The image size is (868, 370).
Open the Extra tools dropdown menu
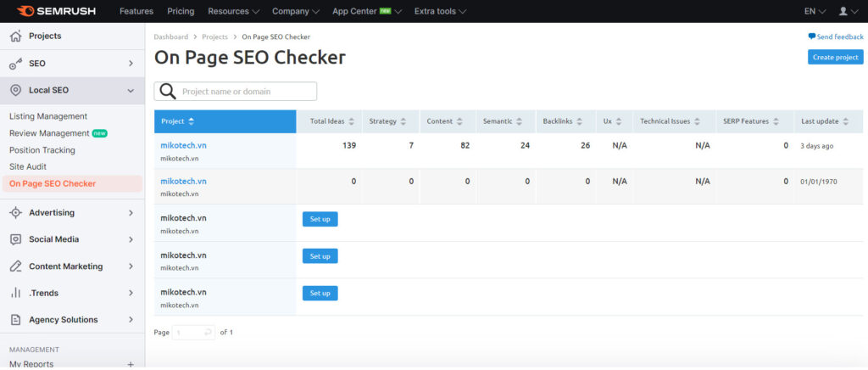point(440,11)
